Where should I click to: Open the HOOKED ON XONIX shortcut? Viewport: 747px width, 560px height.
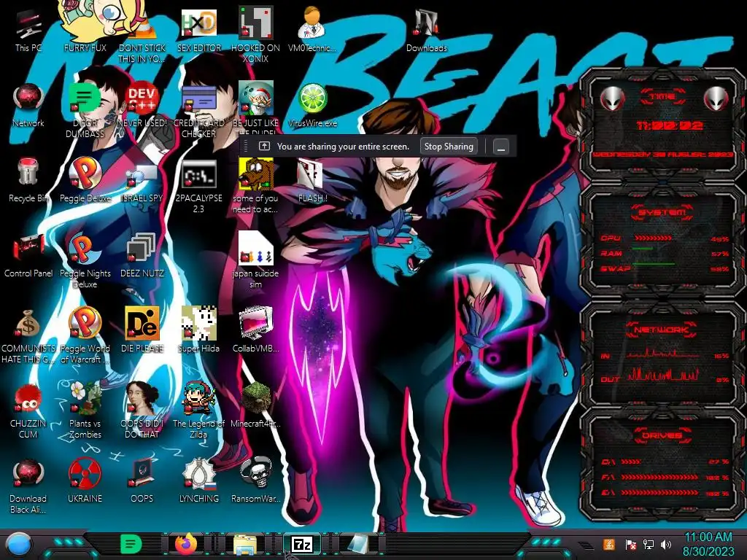[x=256, y=34]
